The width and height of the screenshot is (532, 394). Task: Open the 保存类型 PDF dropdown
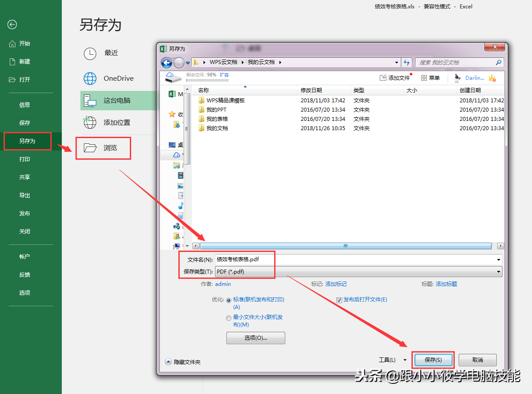click(x=358, y=272)
